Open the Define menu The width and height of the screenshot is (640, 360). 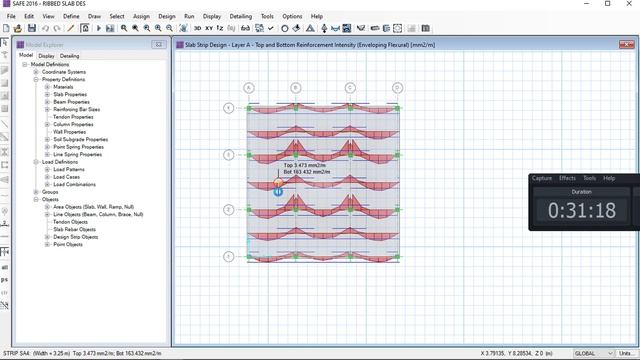point(71,16)
